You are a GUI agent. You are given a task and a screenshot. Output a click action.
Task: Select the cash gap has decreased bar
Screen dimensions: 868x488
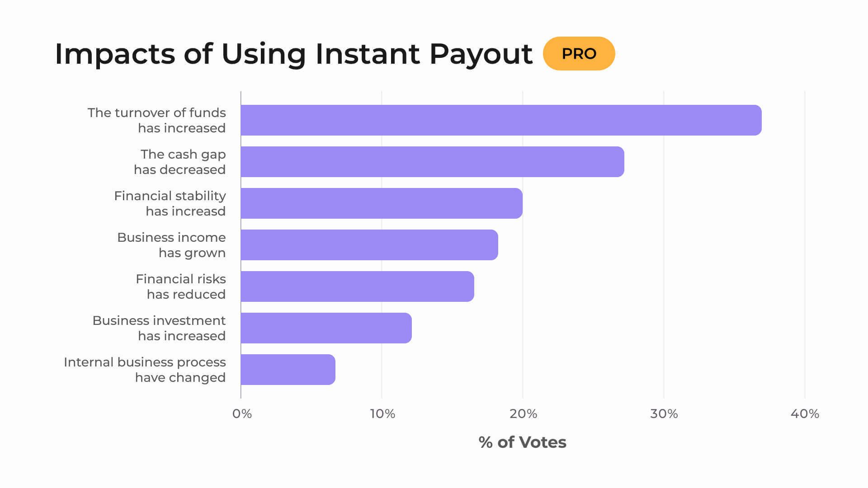(x=432, y=162)
